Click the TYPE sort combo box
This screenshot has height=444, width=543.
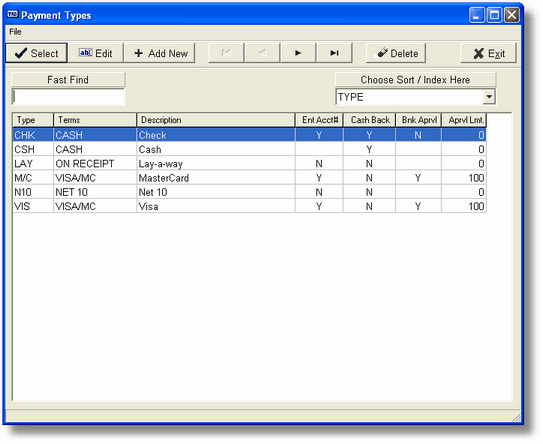click(x=415, y=97)
